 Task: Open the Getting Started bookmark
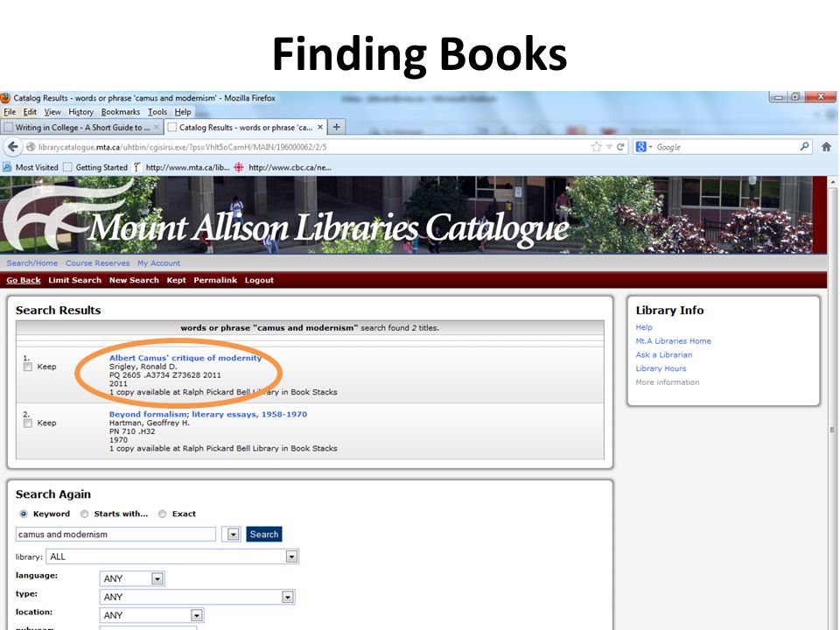[x=95, y=167]
